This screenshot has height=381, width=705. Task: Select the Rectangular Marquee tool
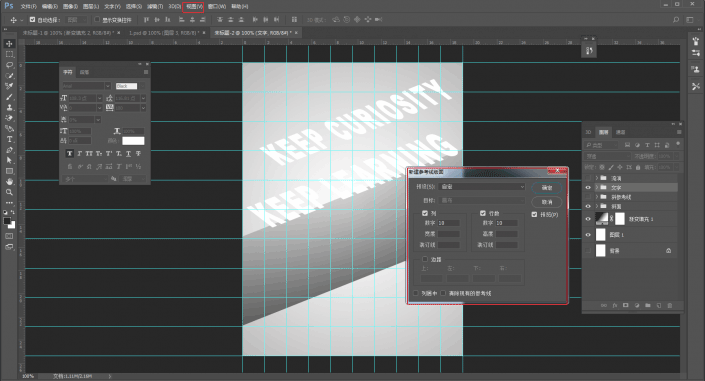pyautogui.click(x=9, y=54)
